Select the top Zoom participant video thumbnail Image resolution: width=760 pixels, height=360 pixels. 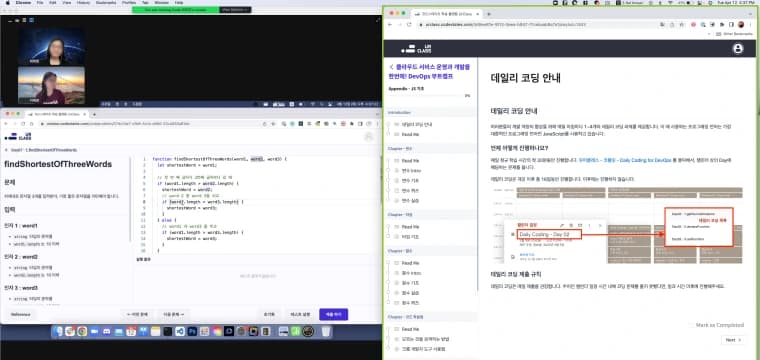pos(51,46)
